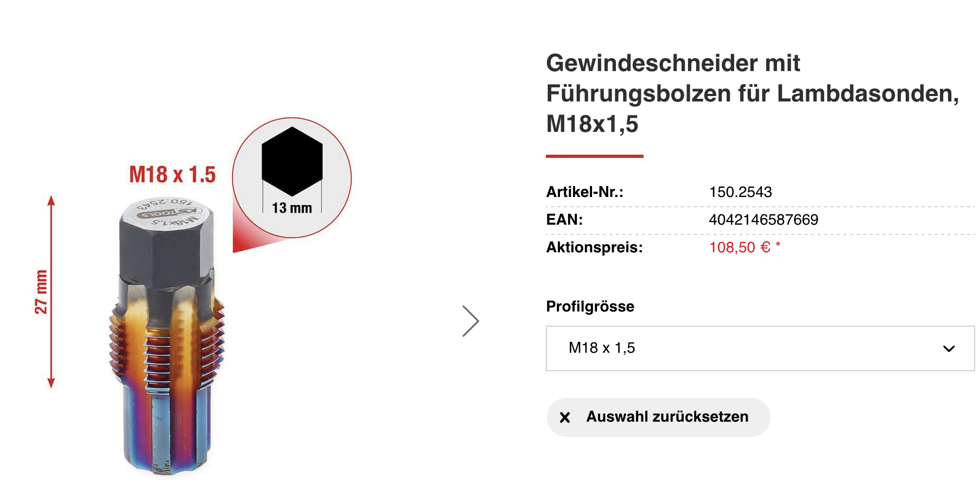Click the next image arrow
The width and height of the screenshot is (980, 483).
tap(470, 321)
